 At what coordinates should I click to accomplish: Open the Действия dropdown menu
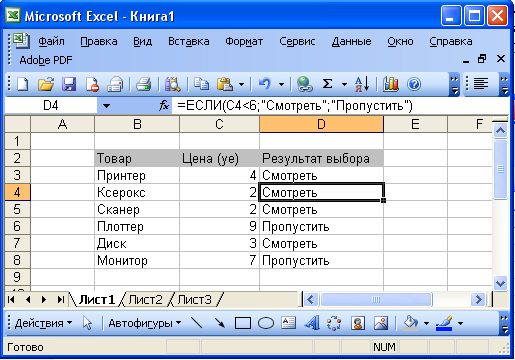coord(43,323)
